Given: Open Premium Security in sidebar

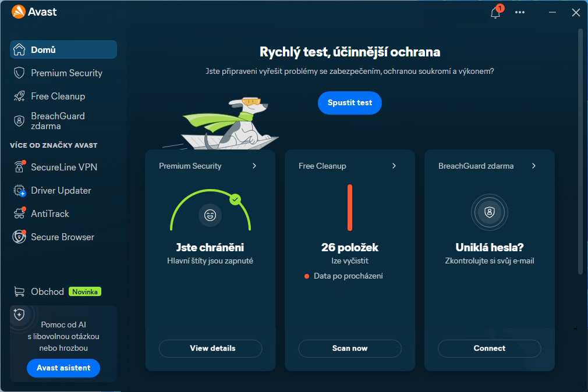Looking at the screenshot, I should point(63,73).
